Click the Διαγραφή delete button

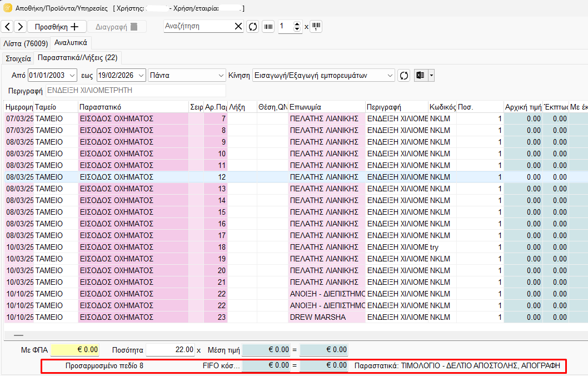[x=117, y=27]
